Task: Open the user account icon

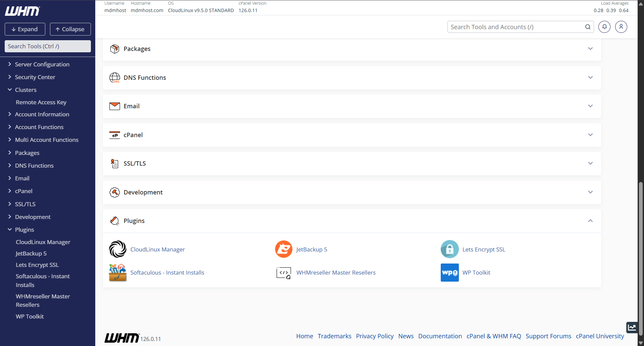Action: 621,27
